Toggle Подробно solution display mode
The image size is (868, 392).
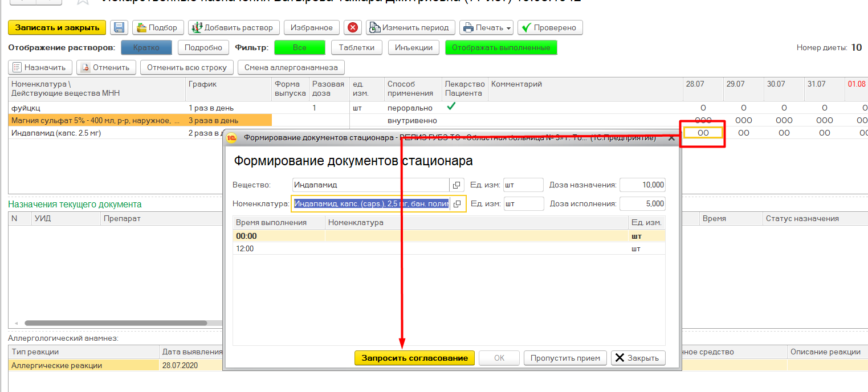point(203,48)
